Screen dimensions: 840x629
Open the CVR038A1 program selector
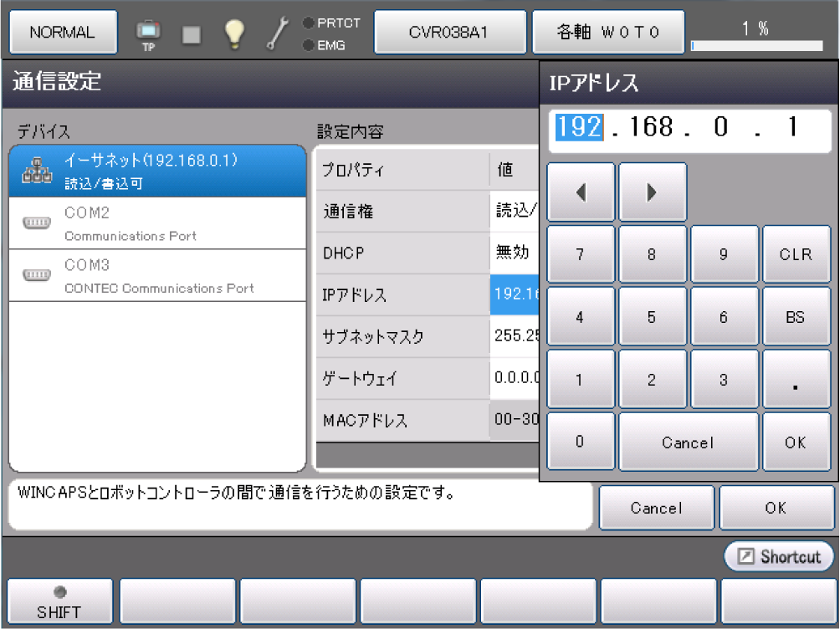[x=449, y=33]
